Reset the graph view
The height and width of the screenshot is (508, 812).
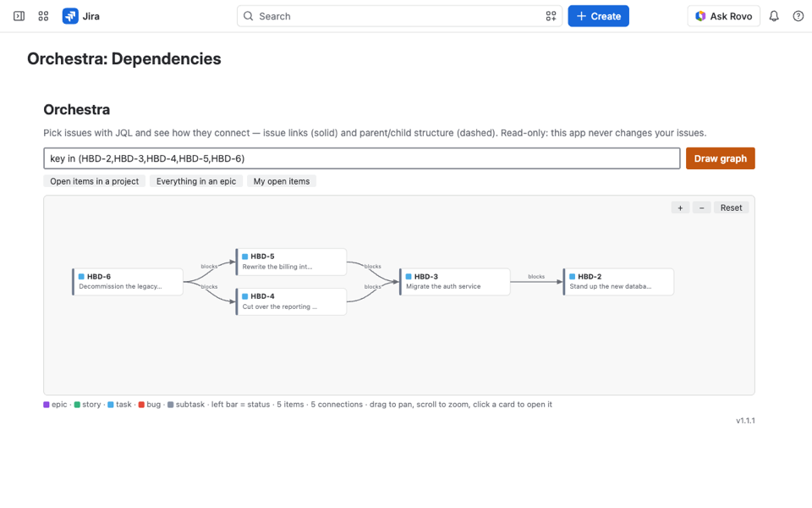[x=731, y=208]
